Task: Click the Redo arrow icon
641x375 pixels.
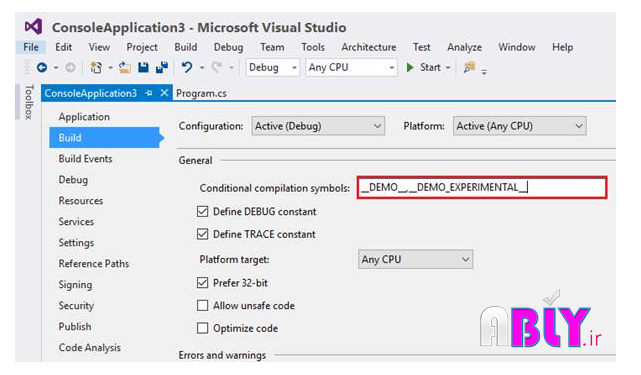Action: coord(217,67)
